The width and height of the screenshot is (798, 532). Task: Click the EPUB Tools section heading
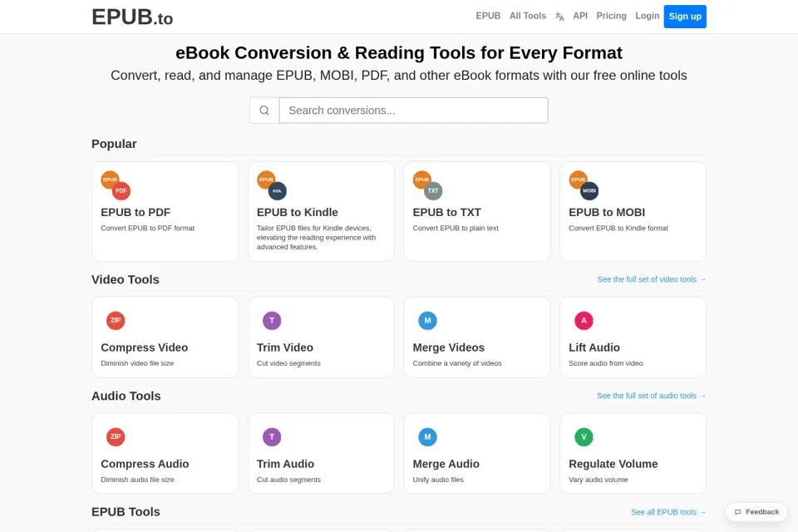[126, 512]
